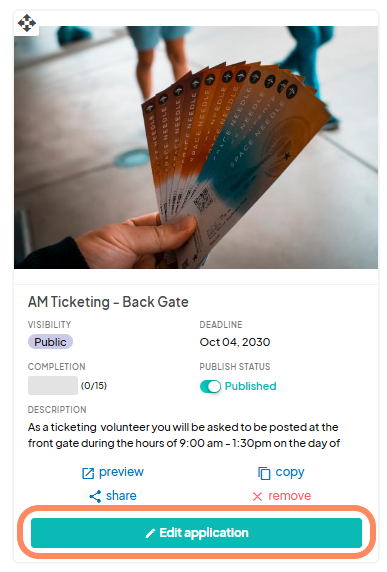Select the copy link text
387x572 pixels.
[x=290, y=472]
